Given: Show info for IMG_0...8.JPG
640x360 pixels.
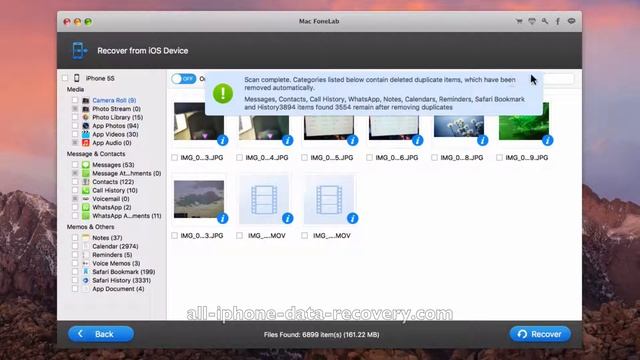Looking at the screenshot, I should (482, 140).
